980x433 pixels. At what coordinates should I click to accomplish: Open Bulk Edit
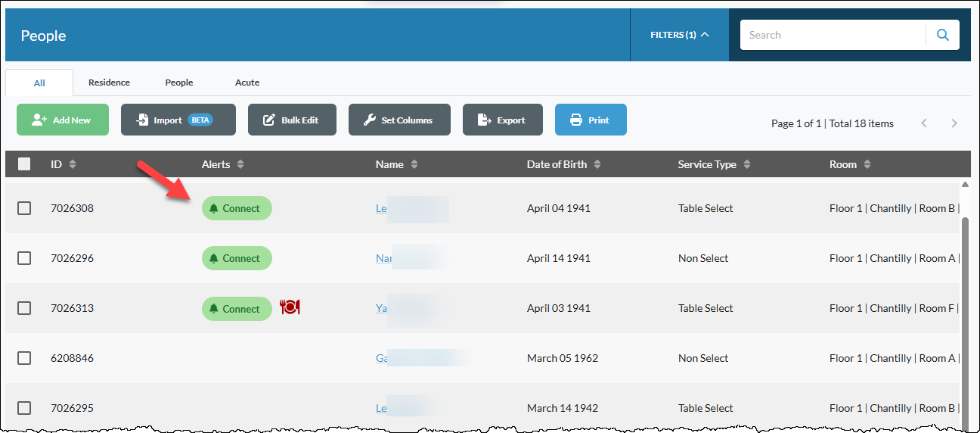click(292, 120)
